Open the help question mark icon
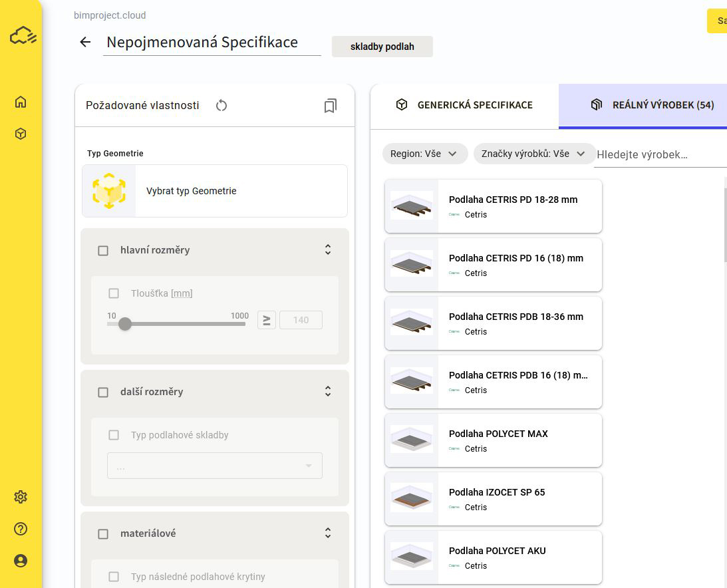The width and height of the screenshot is (727, 588). tap(21, 529)
